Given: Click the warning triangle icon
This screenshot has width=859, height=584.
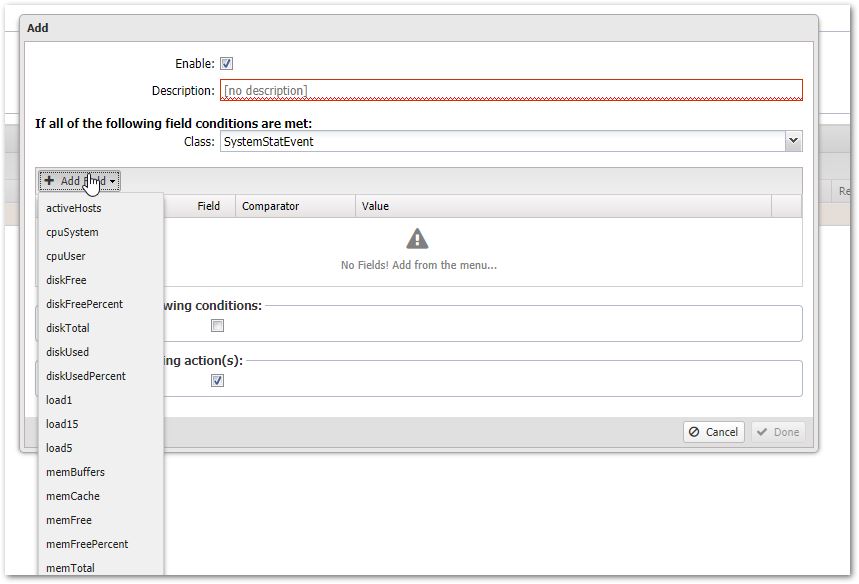Looking at the screenshot, I should tap(417, 239).
